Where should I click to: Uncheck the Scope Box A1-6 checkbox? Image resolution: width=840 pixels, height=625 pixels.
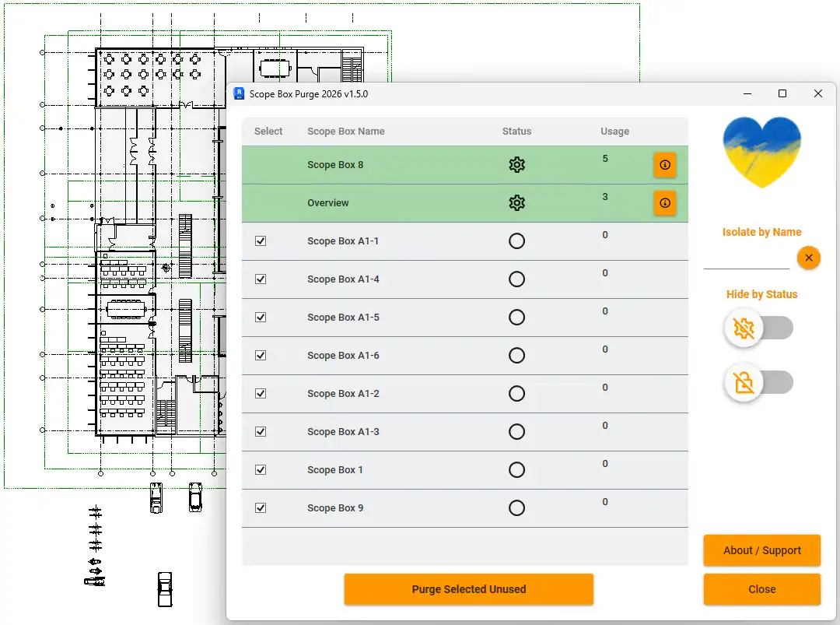[x=261, y=355]
